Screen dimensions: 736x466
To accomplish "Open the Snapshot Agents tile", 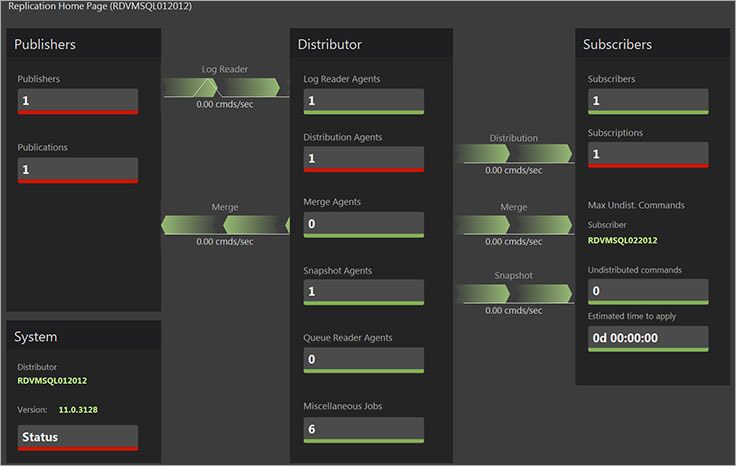I will [x=364, y=292].
